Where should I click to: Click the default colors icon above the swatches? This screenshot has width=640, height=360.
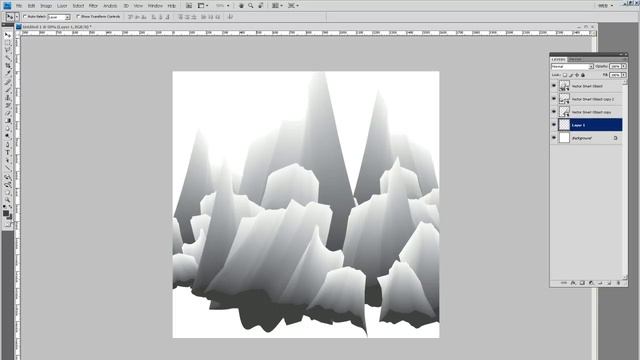click(x=4, y=207)
